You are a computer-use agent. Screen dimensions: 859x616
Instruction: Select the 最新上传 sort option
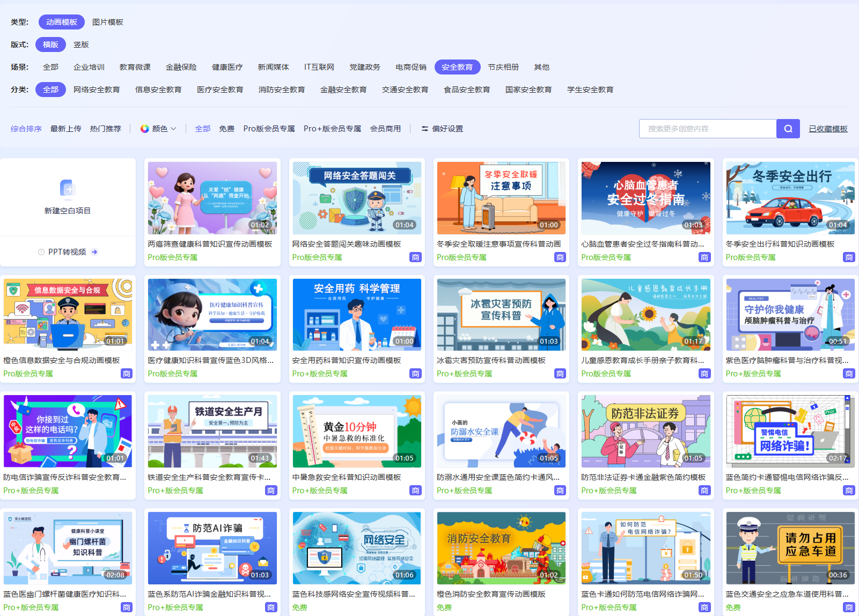pos(65,128)
